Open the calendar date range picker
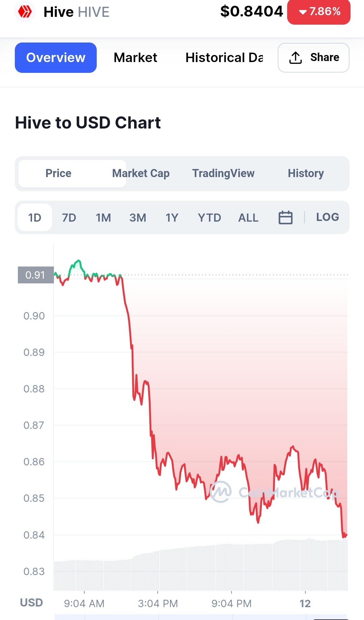 pos(285,218)
